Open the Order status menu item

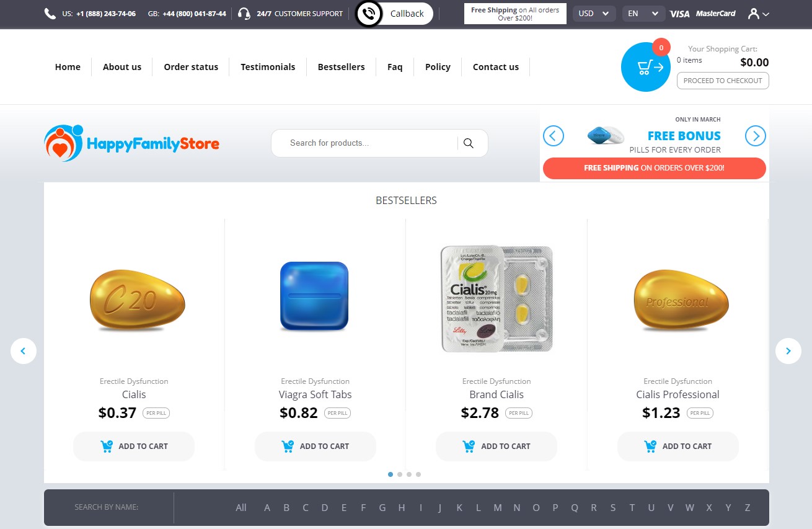191,67
